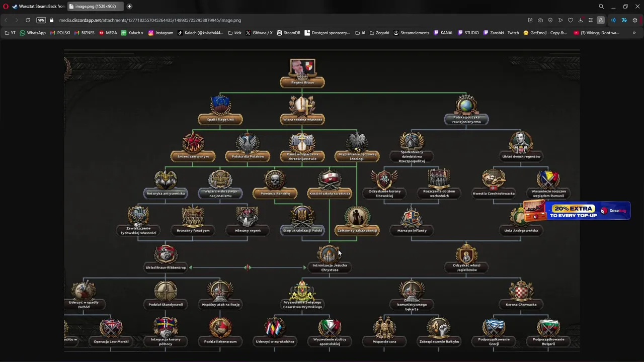Expand the bookmarks bar overflow chevron
Viewport: 644px width, 362px height.
click(633, 33)
